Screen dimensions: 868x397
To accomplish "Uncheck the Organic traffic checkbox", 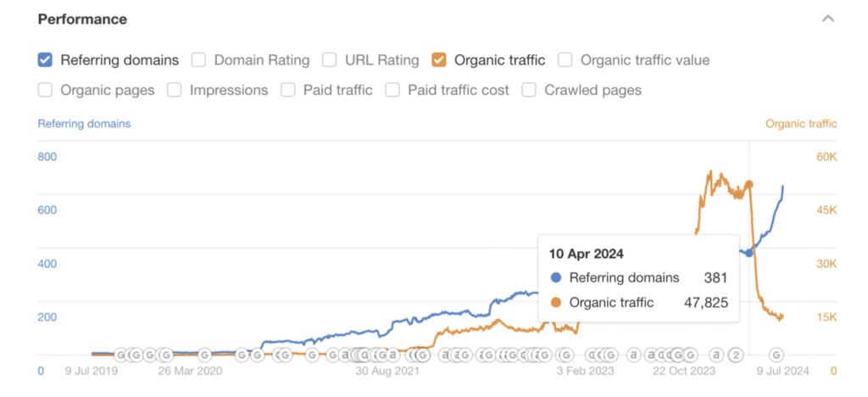I will point(439,60).
